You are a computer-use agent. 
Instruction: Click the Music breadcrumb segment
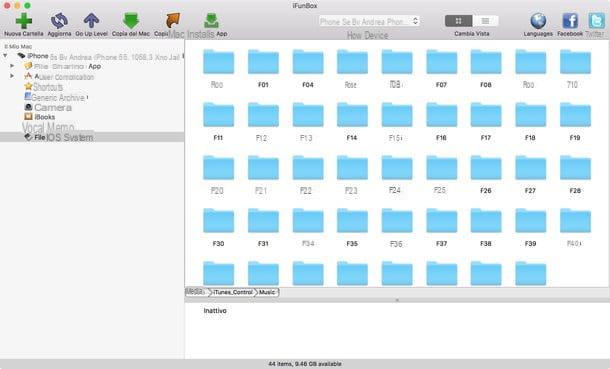point(267,292)
